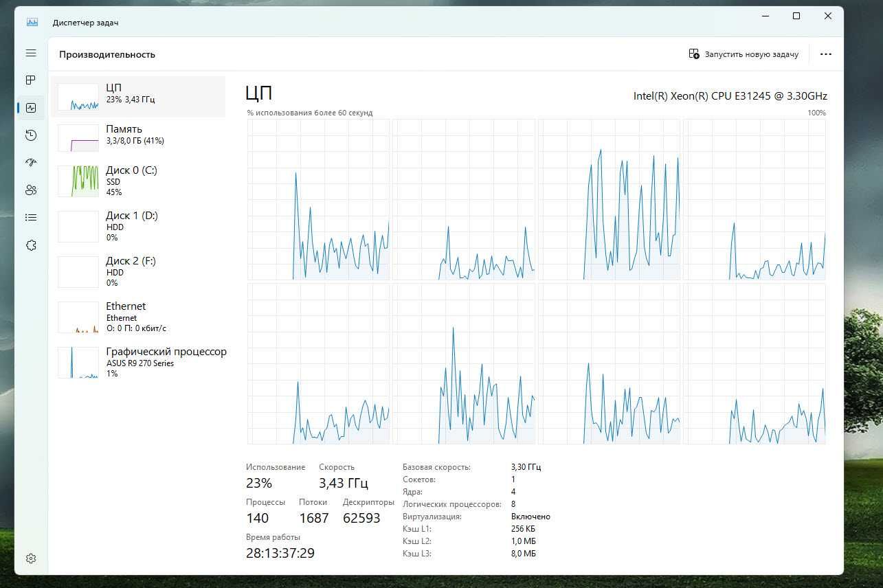Image resolution: width=883 pixels, height=588 pixels.
Task: Click the bottom-right CPU core graph
Action: (x=755, y=364)
